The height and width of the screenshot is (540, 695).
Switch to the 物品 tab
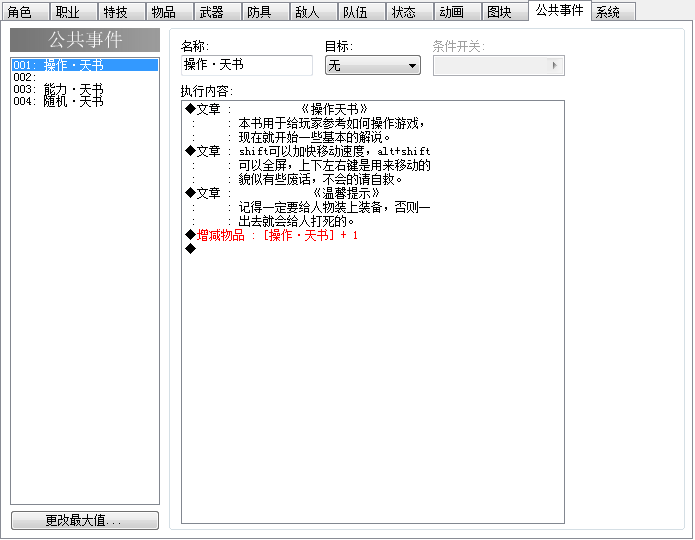(x=170, y=12)
